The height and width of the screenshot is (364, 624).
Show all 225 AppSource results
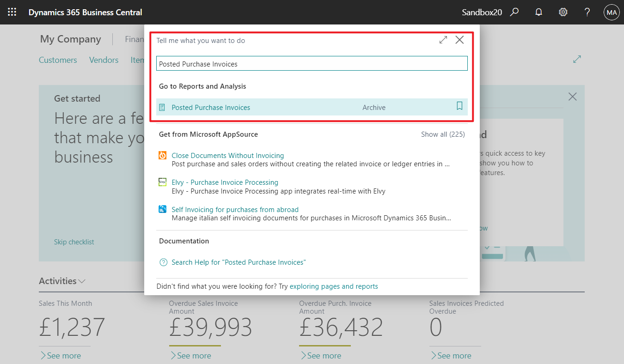point(443,134)
